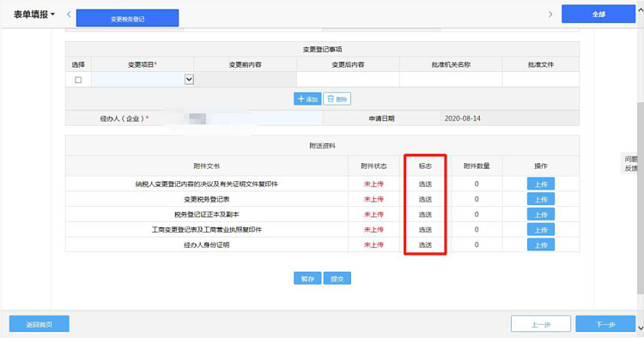
Task: Select the 变更税务登记 tab
Action: (127, 19)
